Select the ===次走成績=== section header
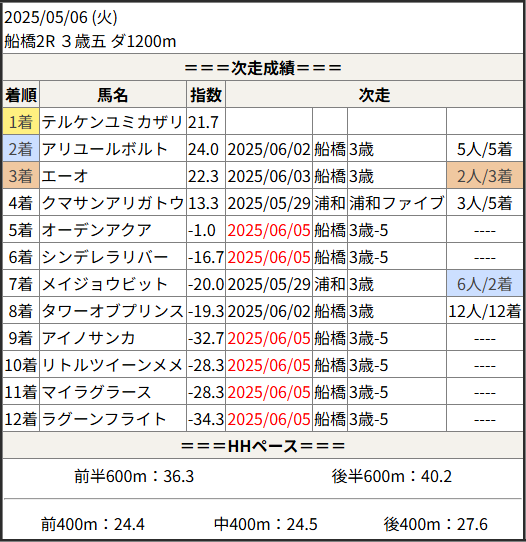Image resolution: width=526 pixels, height=542 pixels. [x=263, y=68]
